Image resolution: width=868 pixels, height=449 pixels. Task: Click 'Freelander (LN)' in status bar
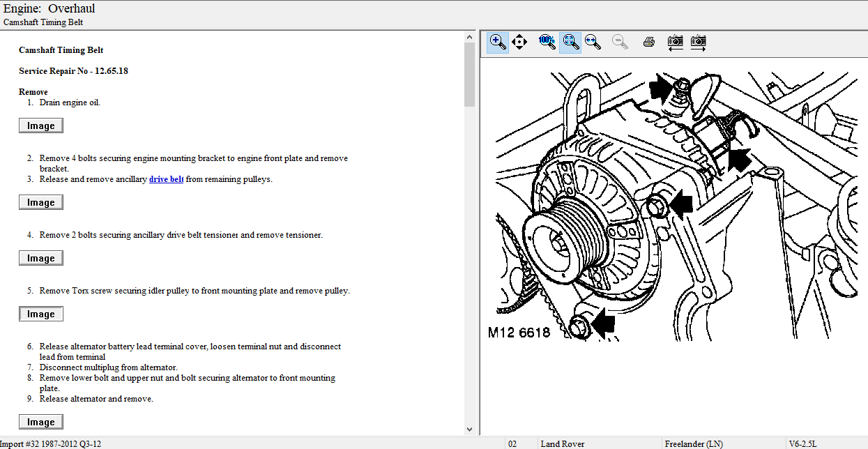(694, 443)
